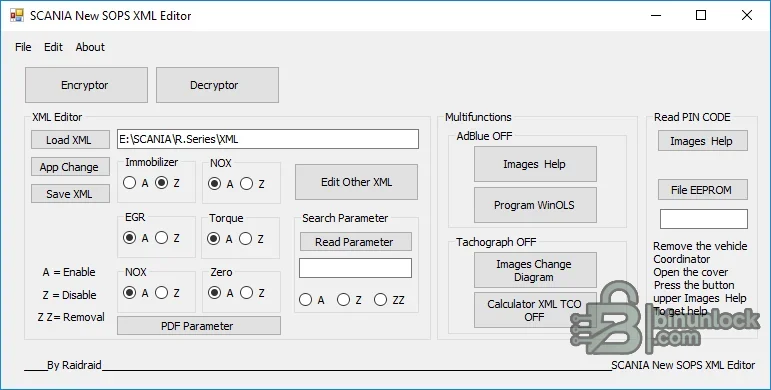Click the Tachograph OFF group label
Viewport: 771px width, 390px height.
496,242
